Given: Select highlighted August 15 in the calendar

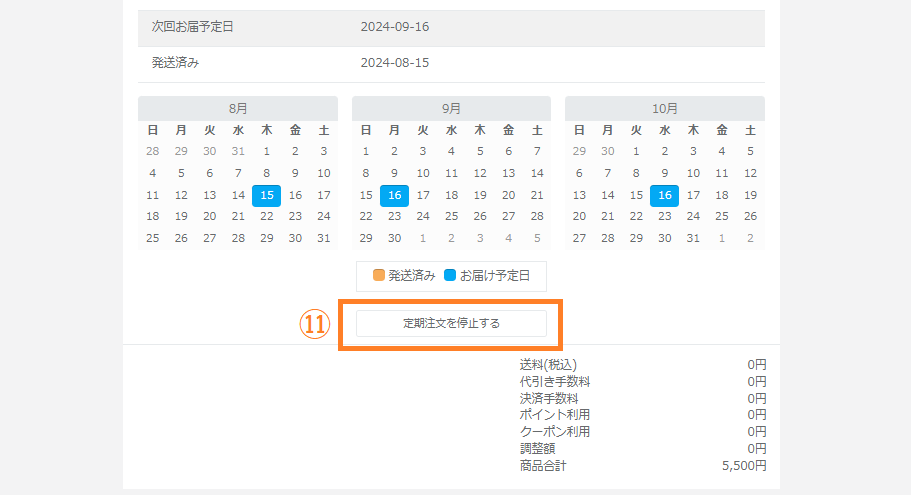Looking at the screenshot, I should [266, 195].
